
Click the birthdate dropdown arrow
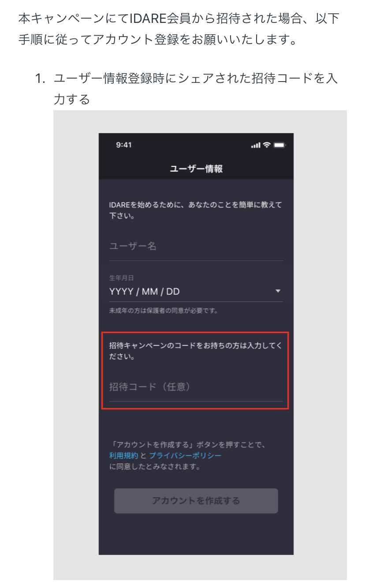click(278, 291)
